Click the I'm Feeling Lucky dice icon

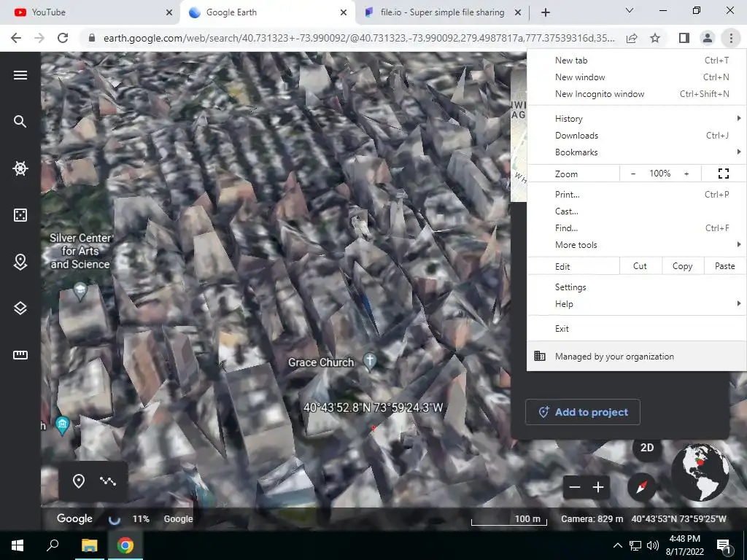coord(20,215)
